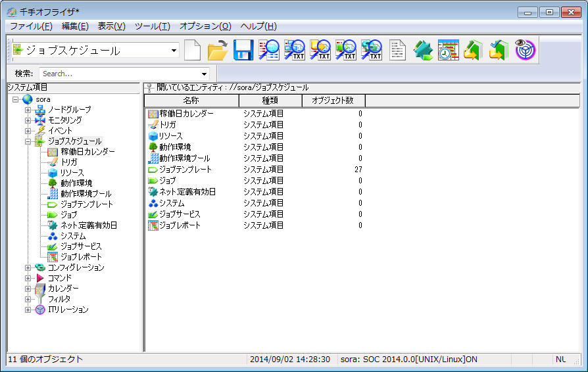Click the ネット定義有効日 gear icon in the list
Image resolution: width=588 pixels, height=372 pixels.
tap(153, 192)
